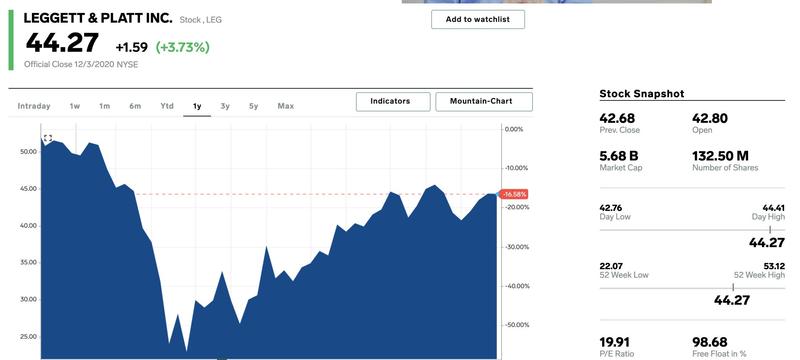
Task: Click the Stock Snapshot heading
Action: tap(642, 94)
